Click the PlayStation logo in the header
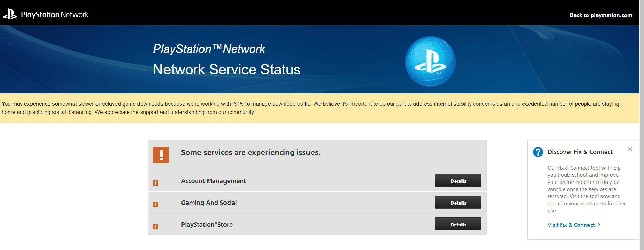This screenshot has width=644, height=250. tap(10, 14)
